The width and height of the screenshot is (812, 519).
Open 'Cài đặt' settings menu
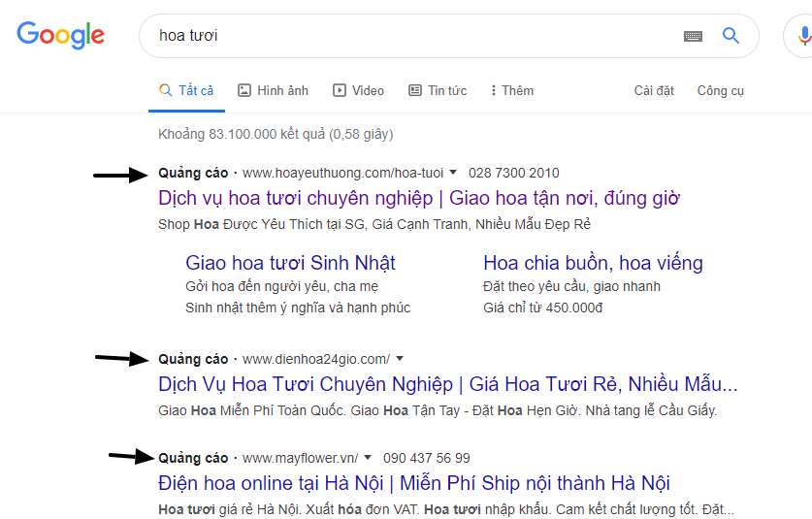click(x=654, y=90)
